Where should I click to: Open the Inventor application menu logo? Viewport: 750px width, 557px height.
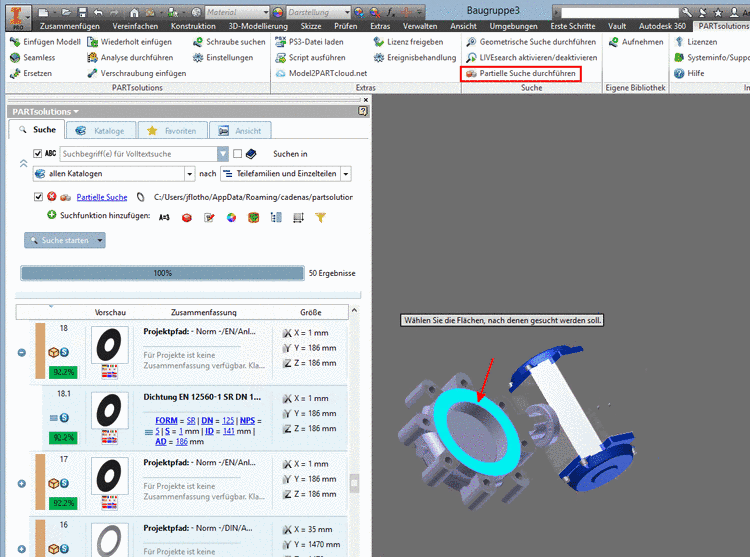17,16
